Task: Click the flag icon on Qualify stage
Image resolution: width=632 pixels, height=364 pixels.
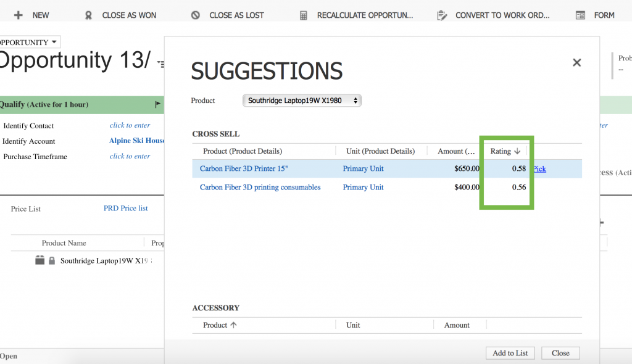Action: 158,104
